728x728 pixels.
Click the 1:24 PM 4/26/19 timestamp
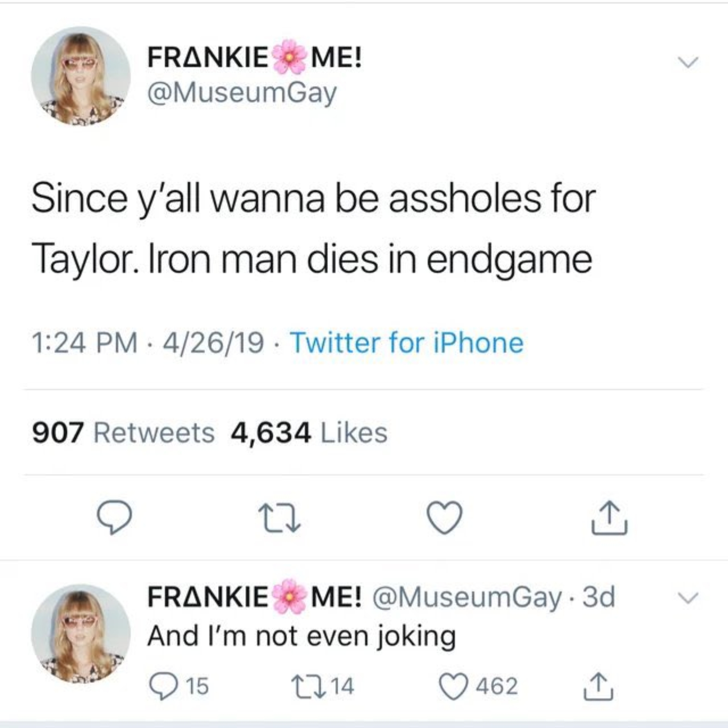[x=148, y=343]
